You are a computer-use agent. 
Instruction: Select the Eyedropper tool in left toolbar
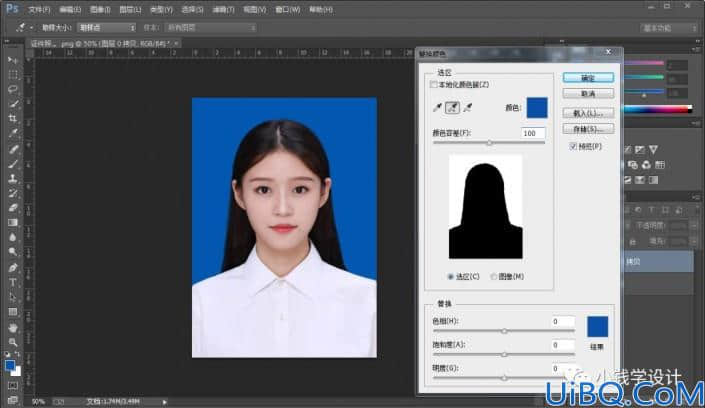click(13, 134)
